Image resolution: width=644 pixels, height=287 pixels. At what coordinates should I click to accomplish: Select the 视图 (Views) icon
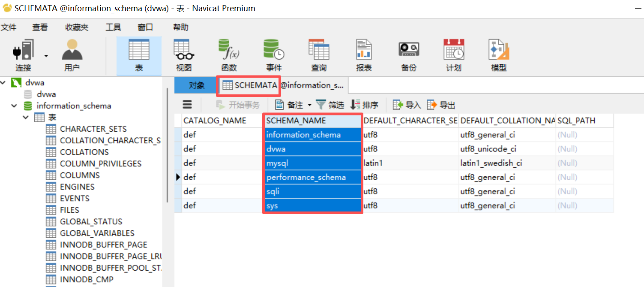click(x=183, y=54)
